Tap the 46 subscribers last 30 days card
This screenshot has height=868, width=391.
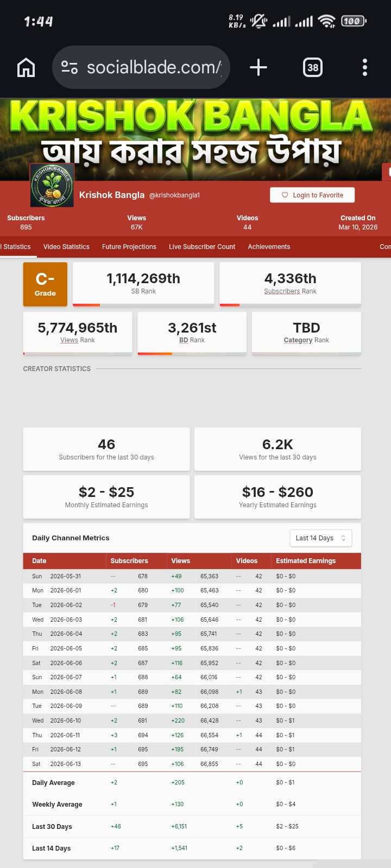tap(106, 449)
